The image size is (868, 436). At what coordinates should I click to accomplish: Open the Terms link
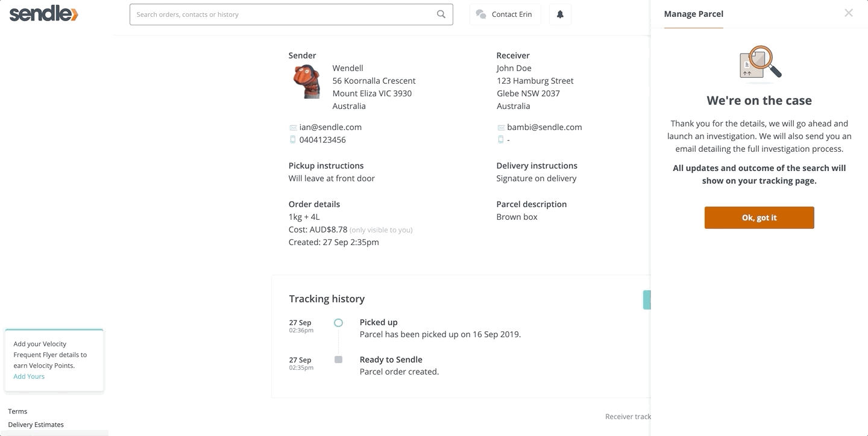[x=17, y=411]
